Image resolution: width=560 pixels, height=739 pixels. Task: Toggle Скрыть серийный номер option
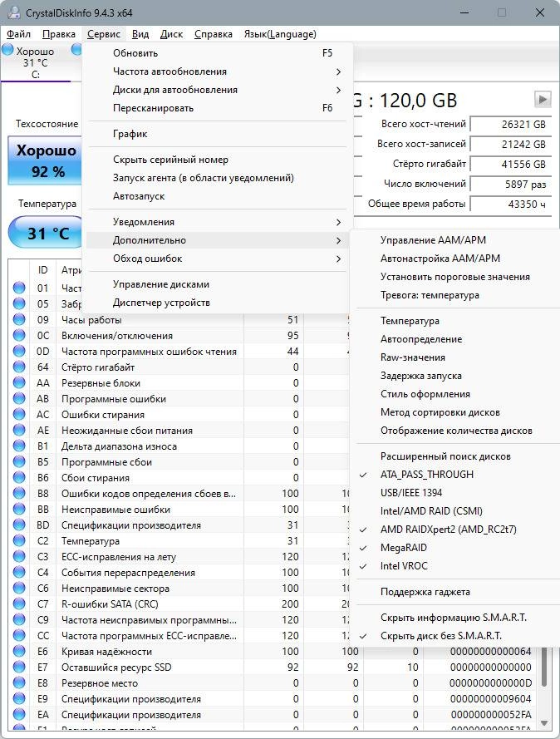[x=218, y=160]
